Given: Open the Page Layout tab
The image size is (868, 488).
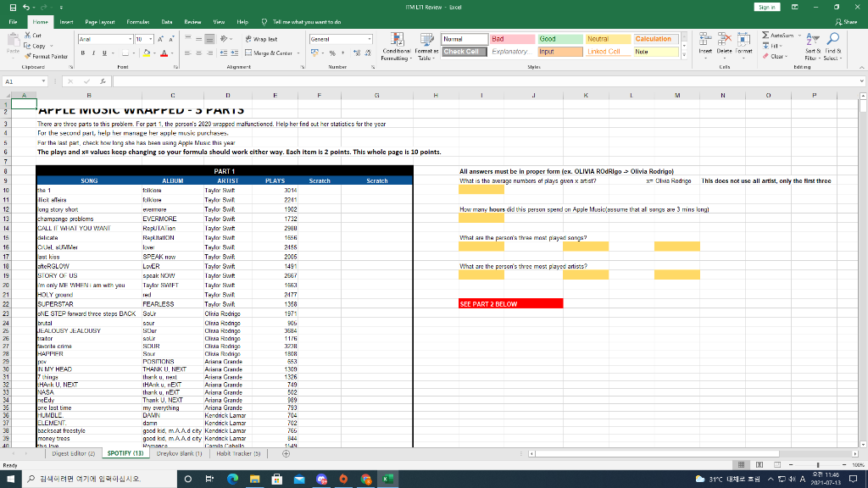Looking at the screenshot, I should point(100,22).
